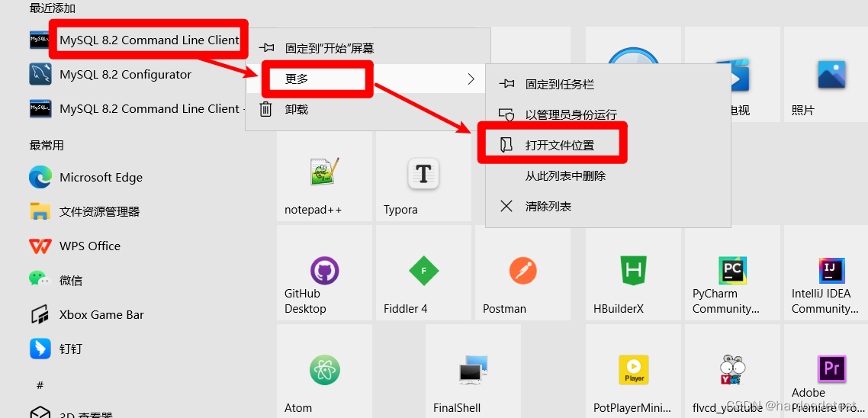Open GitHub Desktop tile

(324, 272)
